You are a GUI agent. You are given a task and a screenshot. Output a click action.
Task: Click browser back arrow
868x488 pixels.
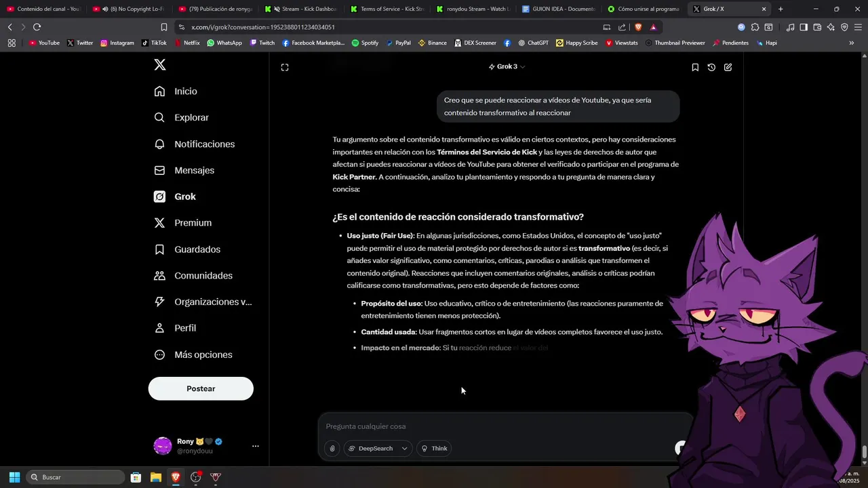[x=9, y=27]
